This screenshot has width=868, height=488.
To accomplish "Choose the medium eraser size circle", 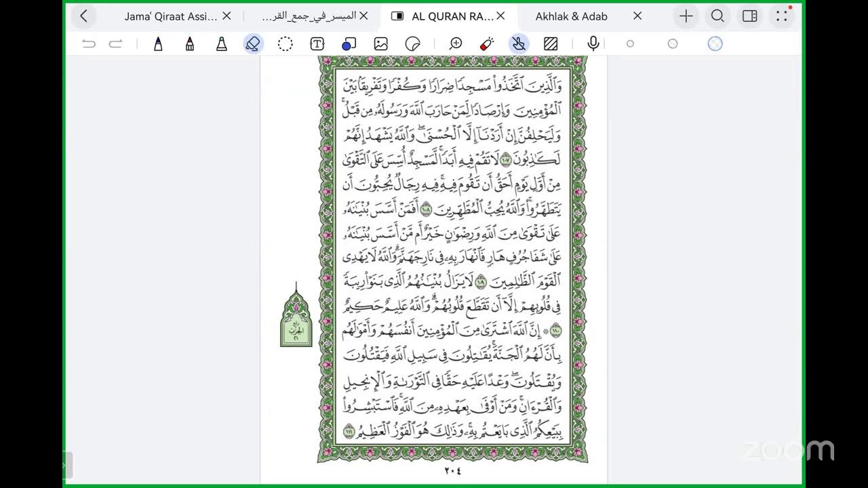I will pyautogui.click(x=673, y=44).
